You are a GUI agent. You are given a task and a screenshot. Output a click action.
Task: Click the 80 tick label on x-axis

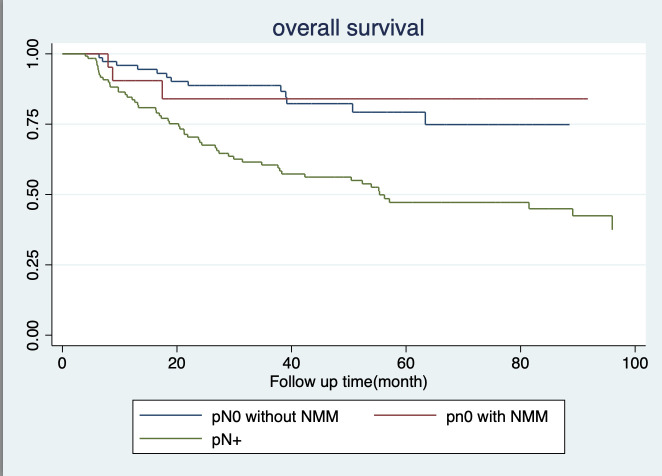click(x=520, y=363)
